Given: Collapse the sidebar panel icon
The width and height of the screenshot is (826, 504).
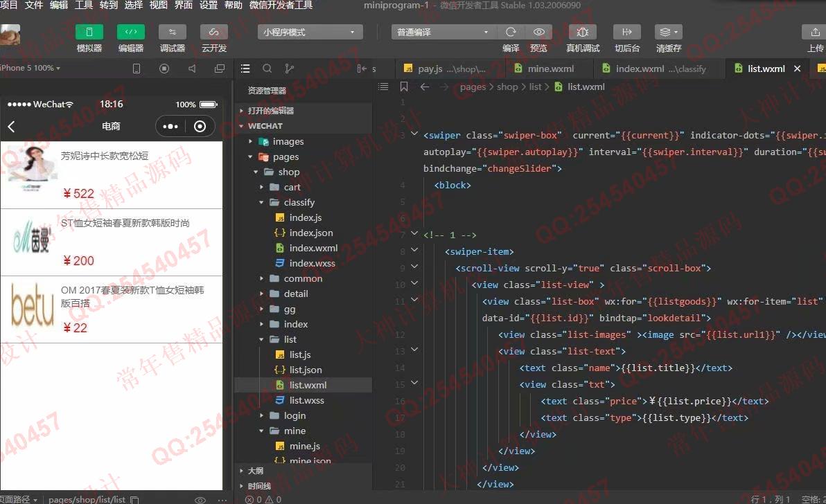Looking at the screenshot, I should (362, 69).
